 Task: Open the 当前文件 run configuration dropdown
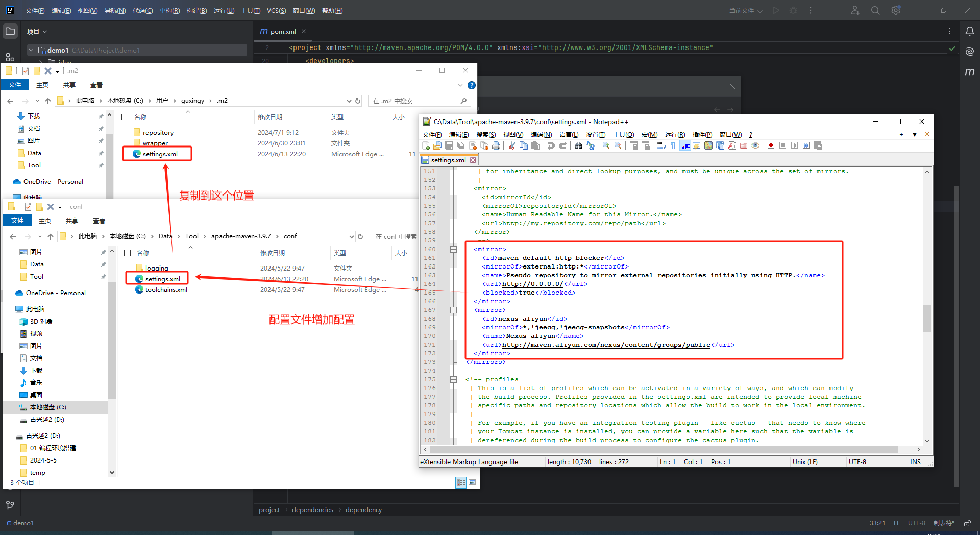(x=746, y=11)
